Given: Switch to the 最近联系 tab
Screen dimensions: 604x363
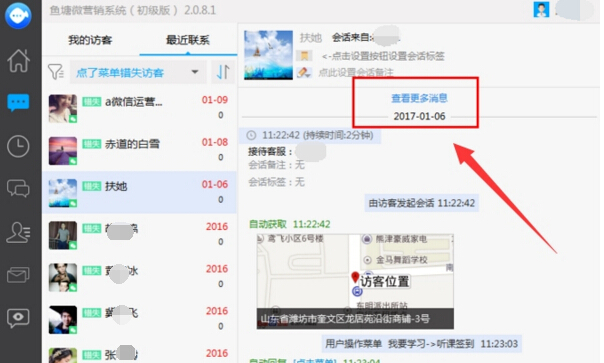Looking at the screenshot, I should pyautogui.click(x=188, y=40).
